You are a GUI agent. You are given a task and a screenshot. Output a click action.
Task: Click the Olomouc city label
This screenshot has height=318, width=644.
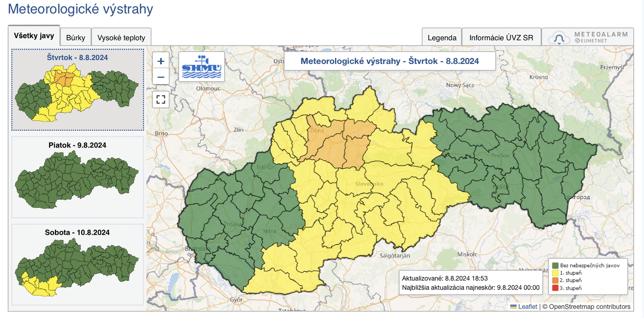208,88
